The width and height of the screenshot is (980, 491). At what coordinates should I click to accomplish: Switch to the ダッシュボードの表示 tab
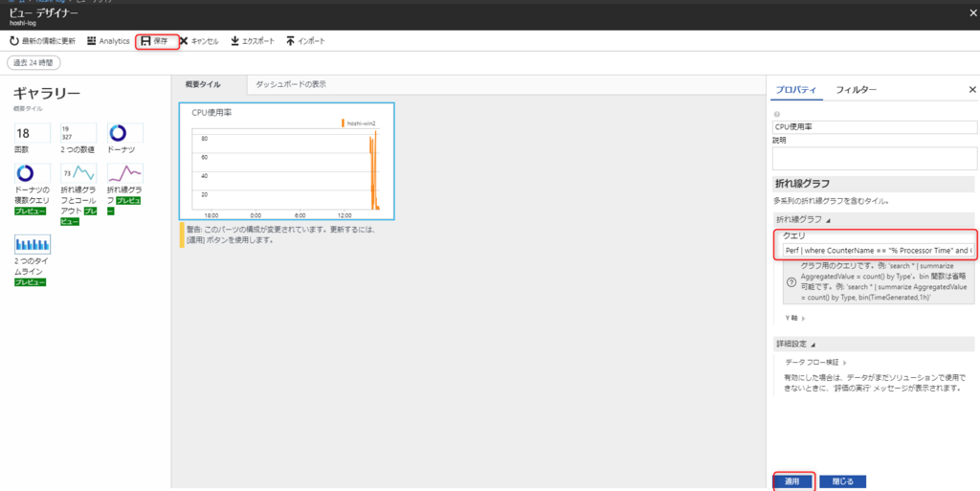pyautogui.click(x=291, y=84)
